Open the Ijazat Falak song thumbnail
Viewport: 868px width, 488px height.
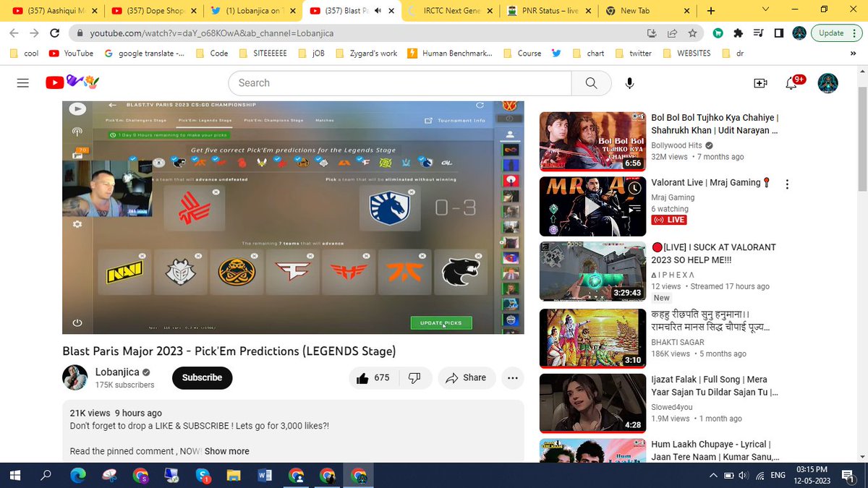(592, 403)
